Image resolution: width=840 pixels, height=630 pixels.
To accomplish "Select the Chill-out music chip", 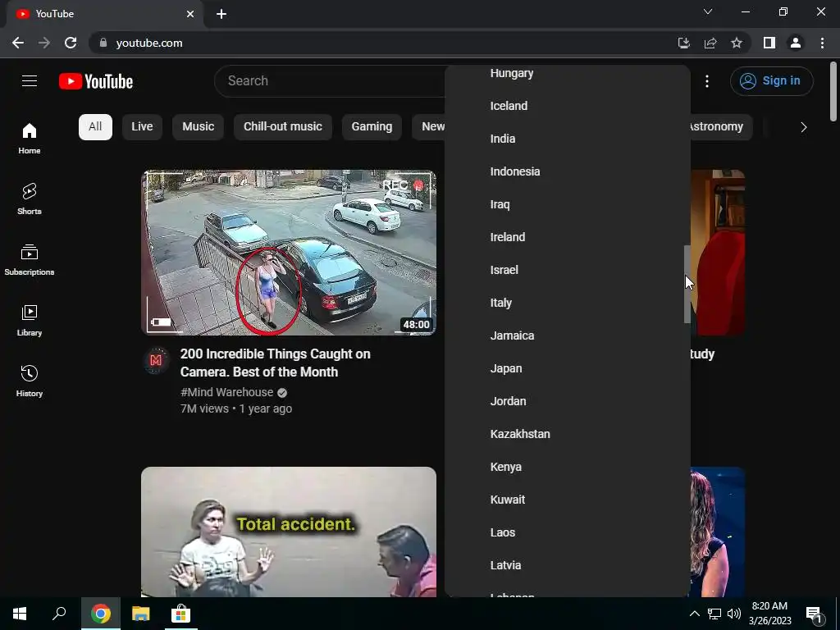I will point(283,127).
